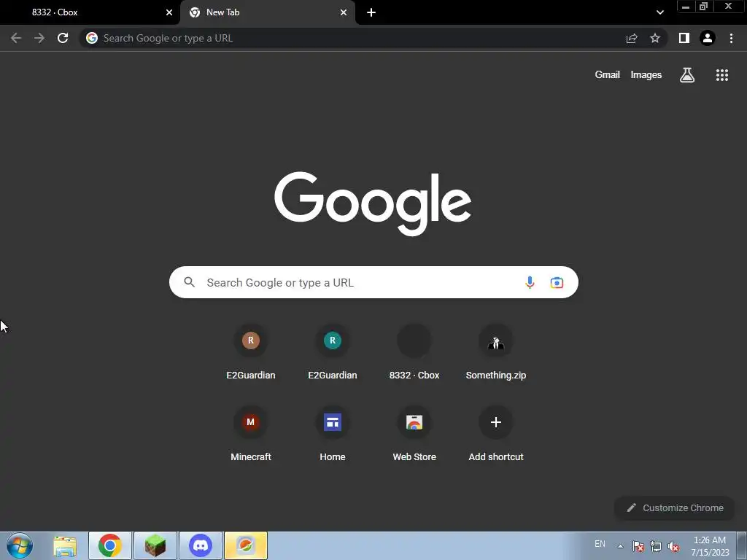Open Chrome's three-dot menu
747x560 pixels.
(x=731, y=38)
